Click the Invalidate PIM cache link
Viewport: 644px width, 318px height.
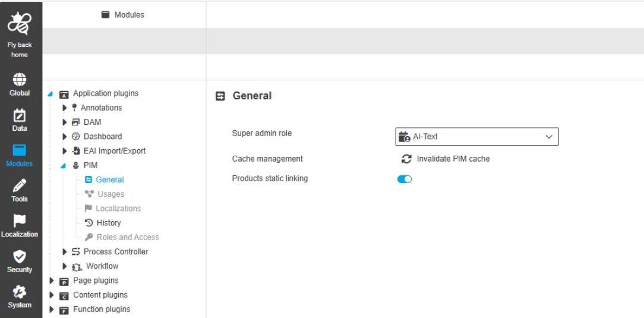click(x=453, y=159)
